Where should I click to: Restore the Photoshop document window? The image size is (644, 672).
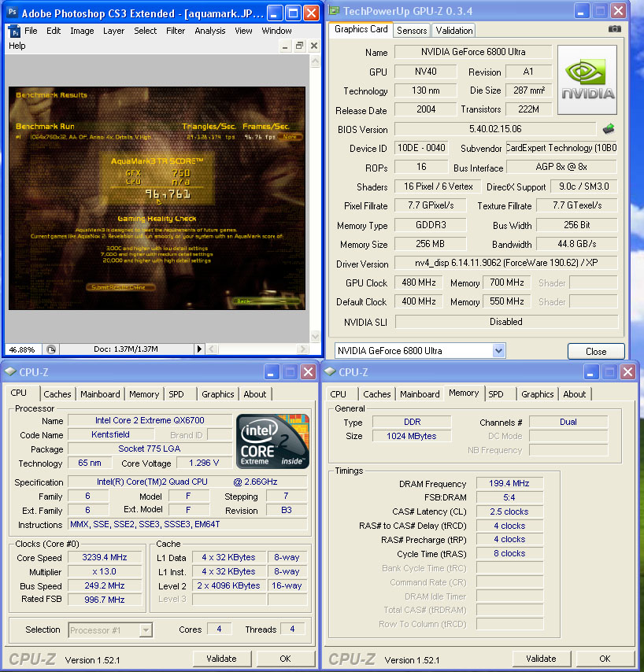click(x=300, y=46)
